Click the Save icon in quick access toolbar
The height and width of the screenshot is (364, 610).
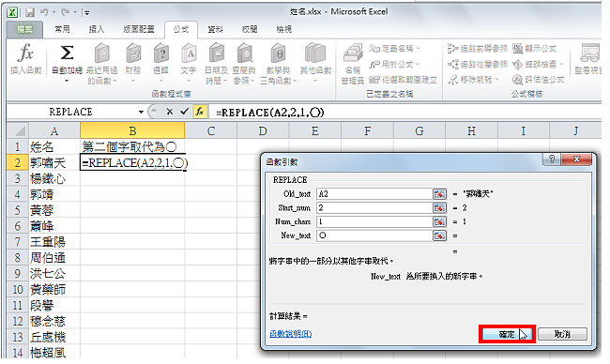30,12
